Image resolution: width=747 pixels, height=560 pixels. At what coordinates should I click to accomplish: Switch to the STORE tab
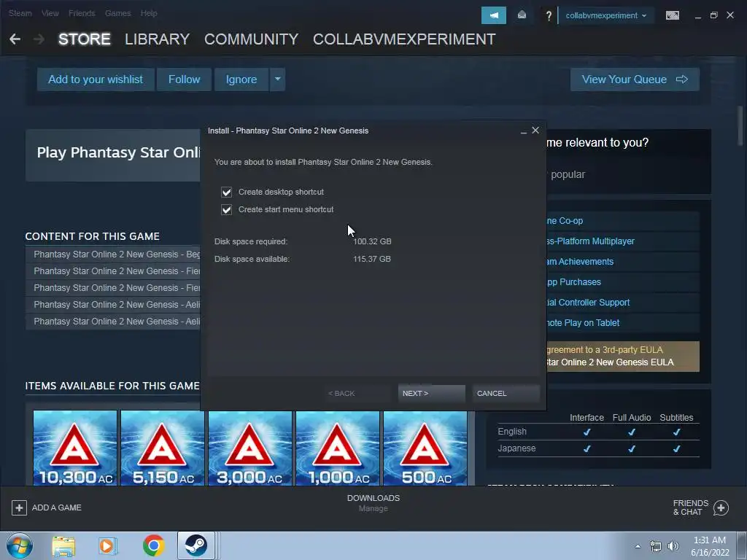tap(85, 39)
